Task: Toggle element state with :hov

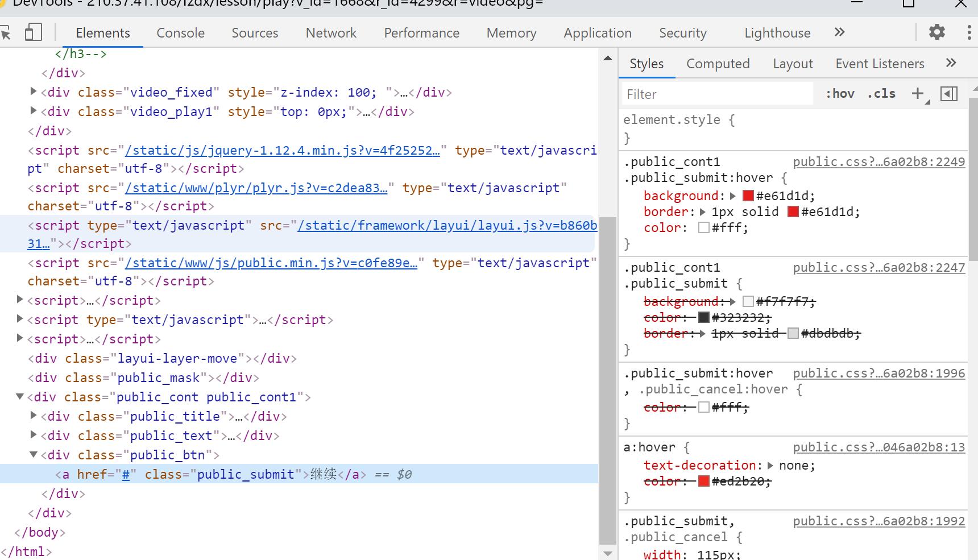Action: [840, 94]
